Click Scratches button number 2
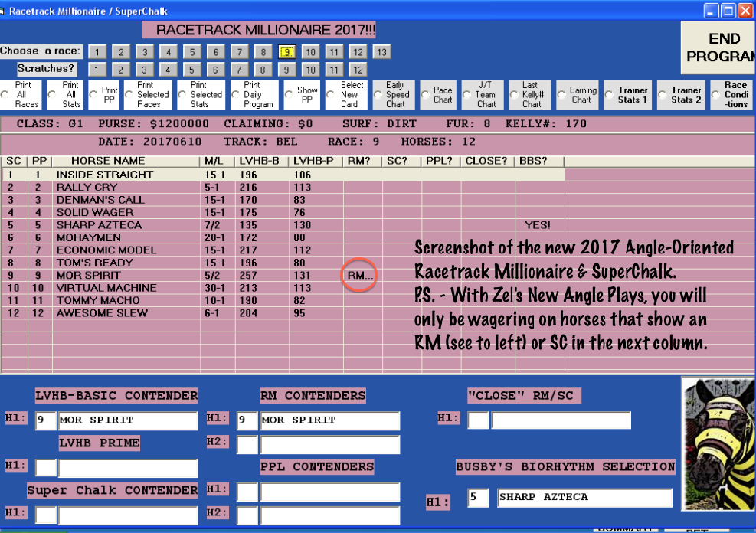Viewport: 756px width, 533px height. (120, 70)
